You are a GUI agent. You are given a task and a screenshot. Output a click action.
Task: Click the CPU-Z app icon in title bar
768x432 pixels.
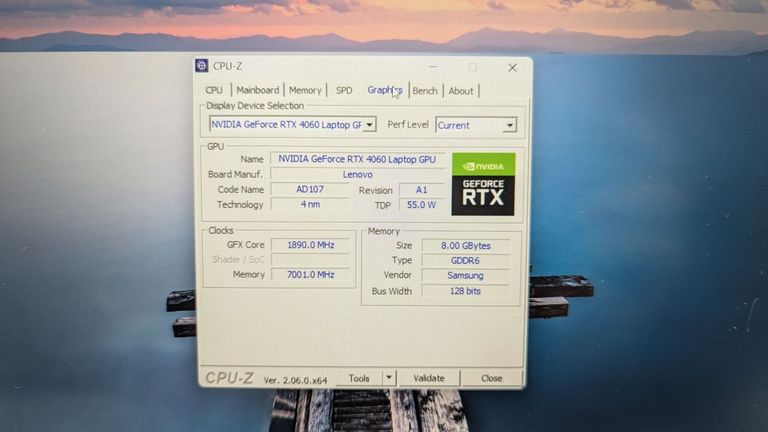(201, 65)
